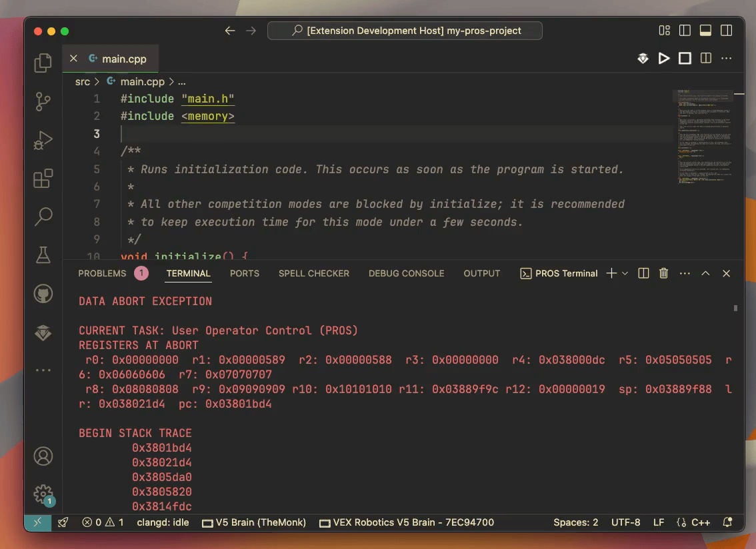
Task: Click VEX Robotics V5 Brain status item
Action: [407, 522]
